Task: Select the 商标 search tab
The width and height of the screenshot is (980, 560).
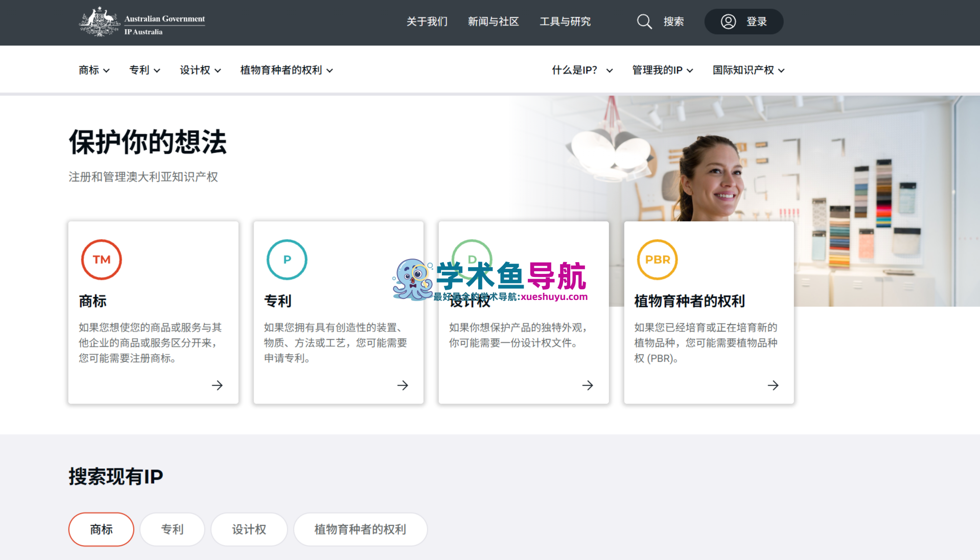Action: [101, 529]
